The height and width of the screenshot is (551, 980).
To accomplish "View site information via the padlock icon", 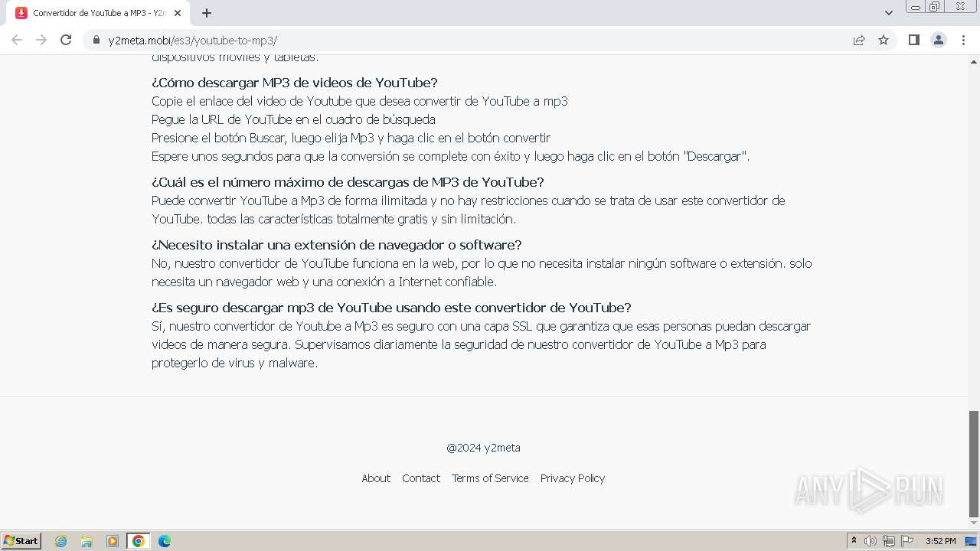I will pyautogui.click(x=96, y=40).
